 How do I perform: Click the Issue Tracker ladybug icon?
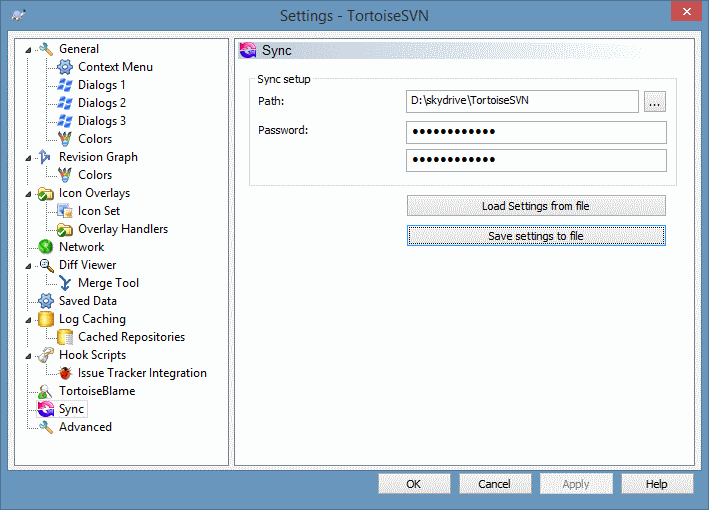tap(65, 373)
